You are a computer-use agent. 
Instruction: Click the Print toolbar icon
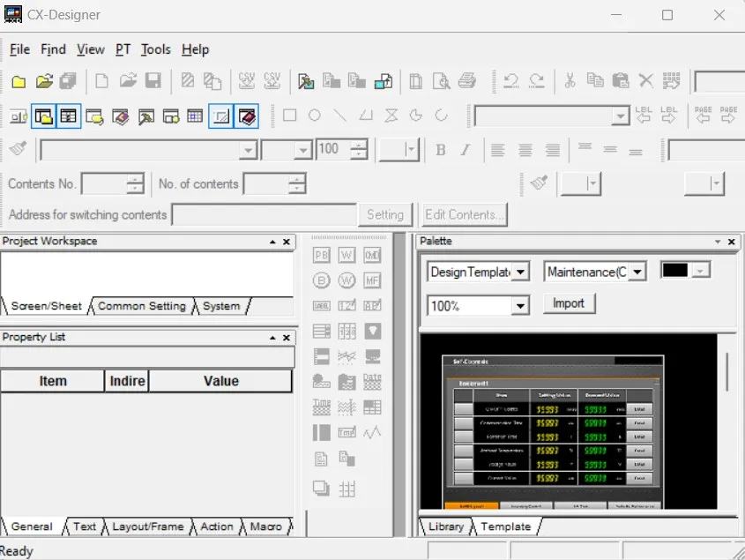[467, 81]
